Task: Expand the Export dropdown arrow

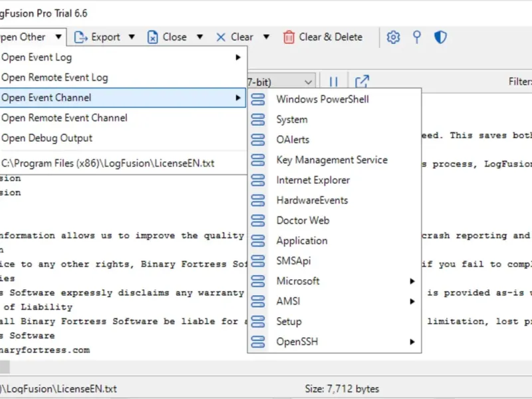Action: coord(132,37)
